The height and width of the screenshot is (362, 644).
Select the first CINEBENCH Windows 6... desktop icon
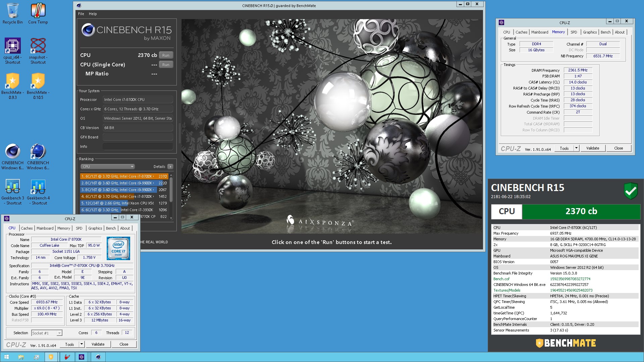12,157
